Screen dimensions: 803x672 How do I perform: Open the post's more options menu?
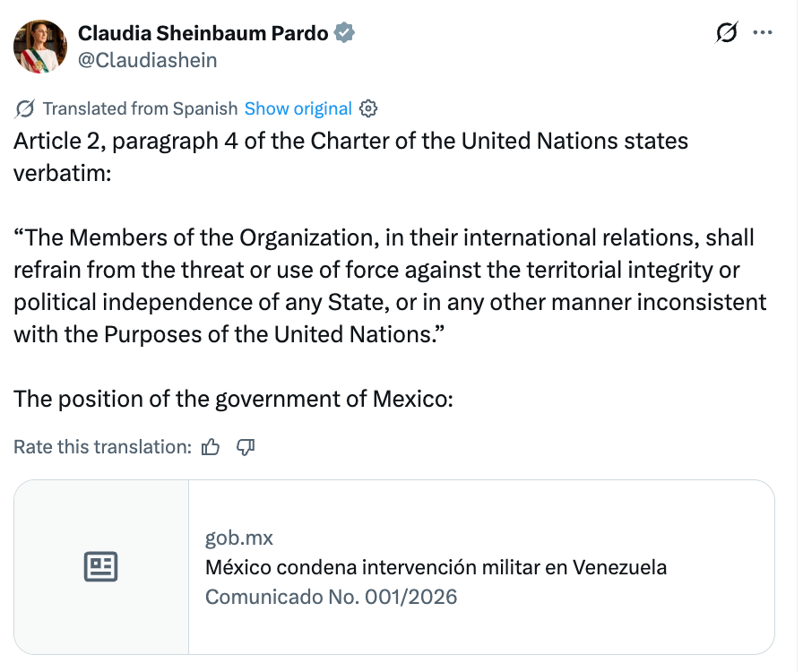763,30
